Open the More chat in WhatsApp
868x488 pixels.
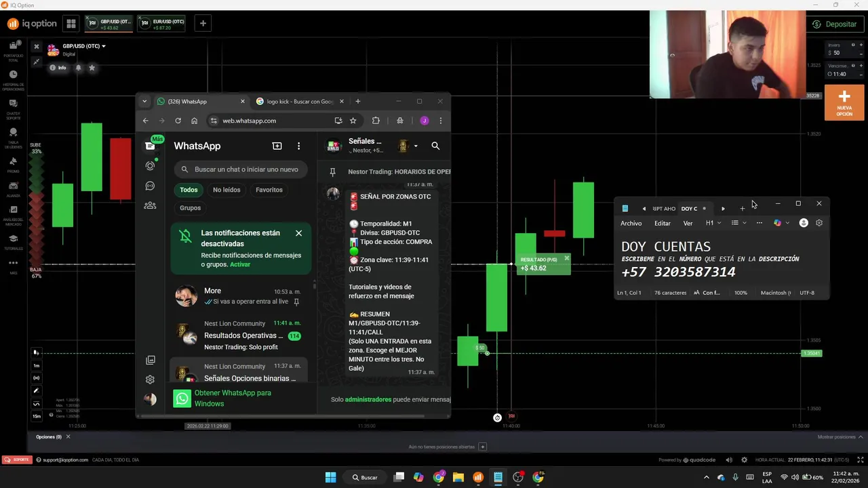[239, 296]
